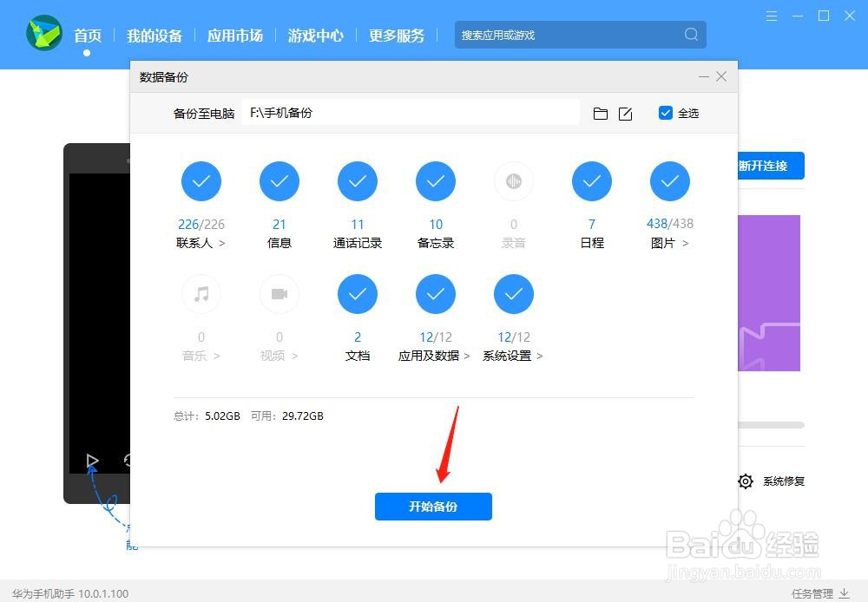Click the 可用: 29.72GB available text
868x602 pixels.
point(286,416)
